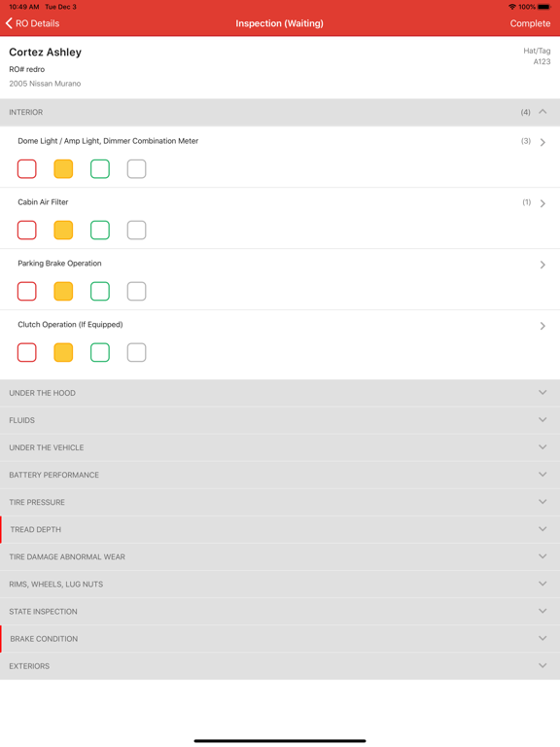Tap the Complete button
560x747 pixels.
pos(530,23)
